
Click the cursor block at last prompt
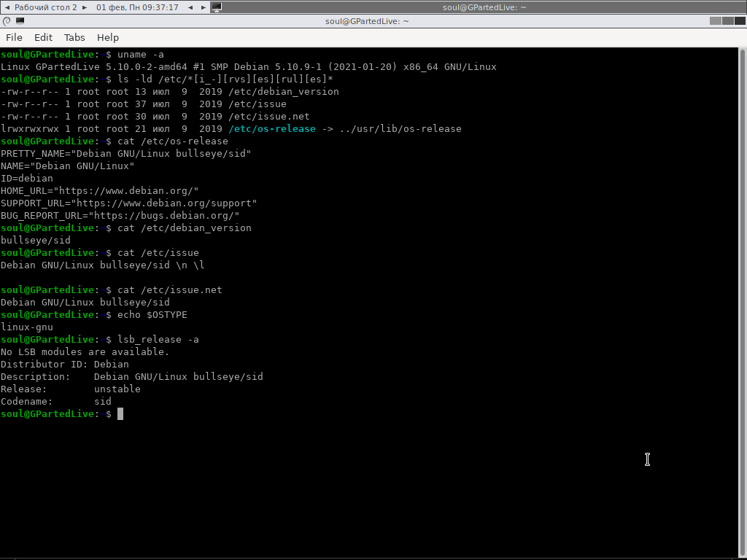tap(120, 414)
